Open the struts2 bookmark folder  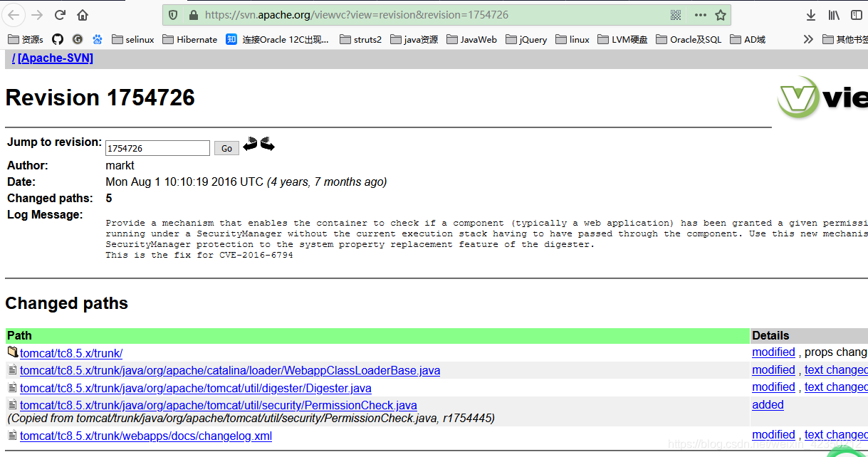(x=360, y=39)
